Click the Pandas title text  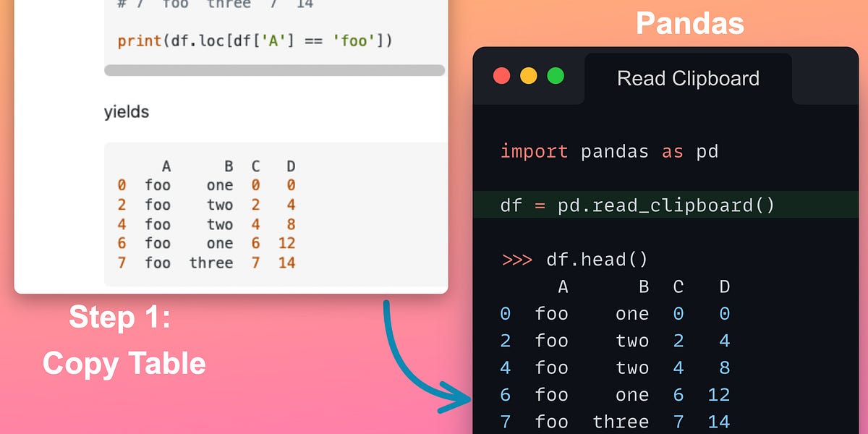pyautogui.click(x=689, y=23)
